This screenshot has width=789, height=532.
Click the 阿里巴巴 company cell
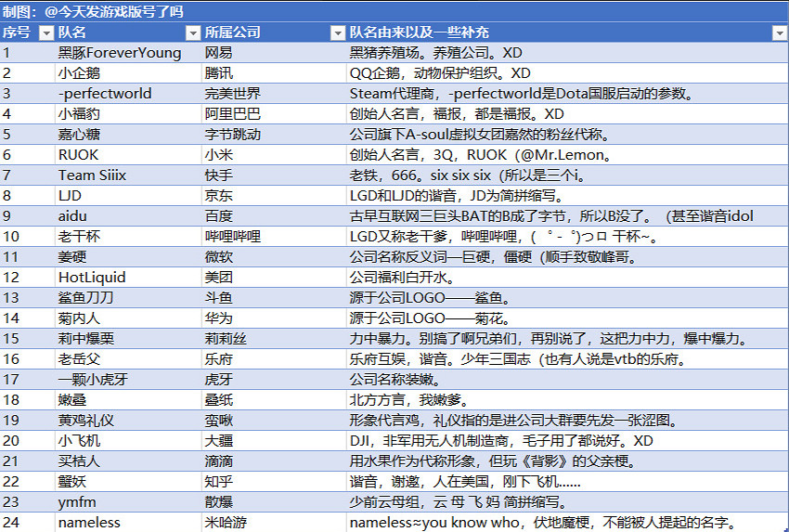232,114
